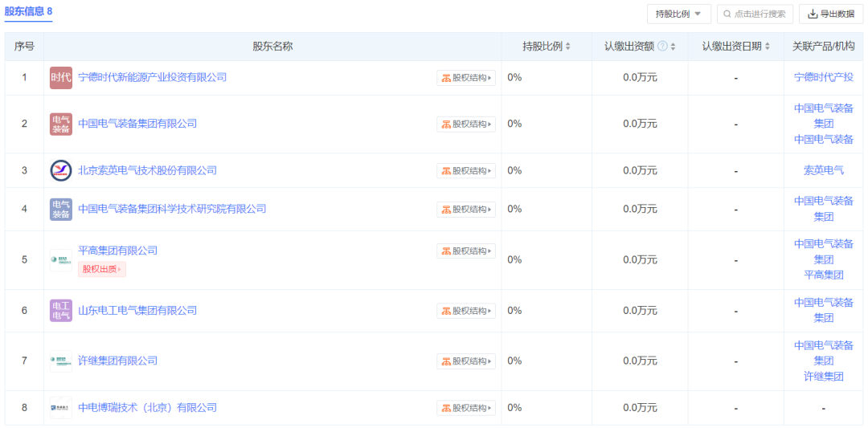This screenshot has width=868, height=428.
Task: Click the 山东电工电气 purple logo icon
Action: [60, 311]
